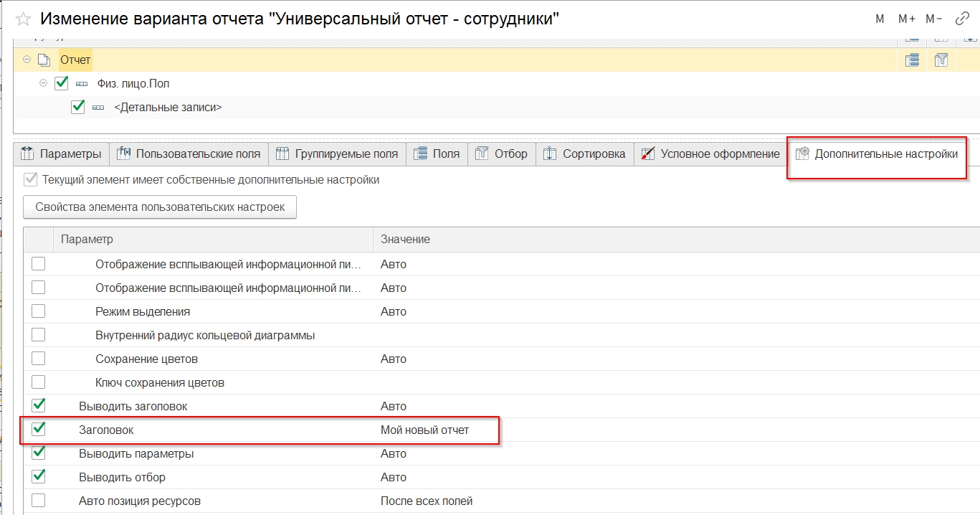980x515 pixels.
Task: Click the Авто value of Выводить отбор
Action: pos(394,477)
